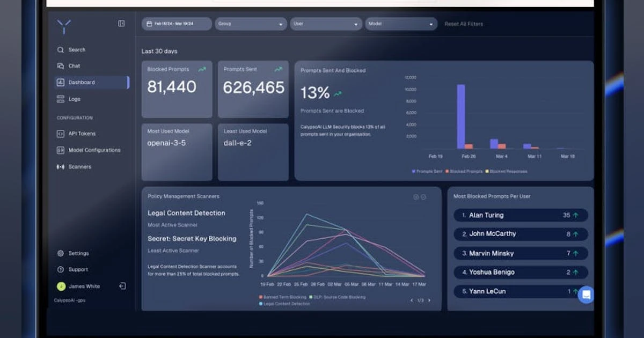Open the Model filter dropdown
The image size is (644, 338).
[401, 24]
